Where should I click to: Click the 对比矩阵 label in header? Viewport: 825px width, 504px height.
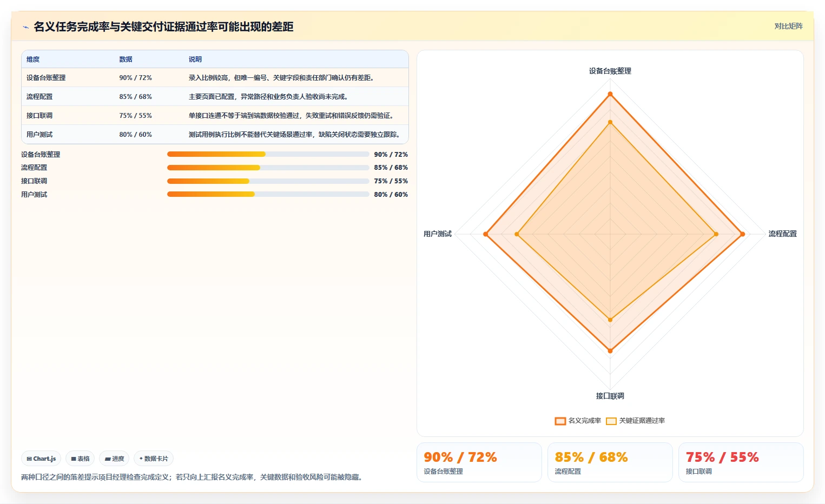pyautogui.click(x=788, y=26)
